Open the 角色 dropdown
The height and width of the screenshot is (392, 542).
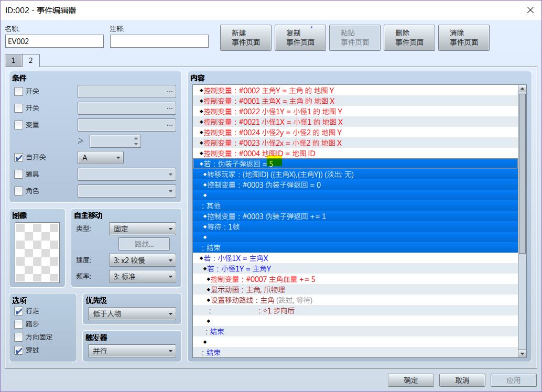click(x=127, y=191)
